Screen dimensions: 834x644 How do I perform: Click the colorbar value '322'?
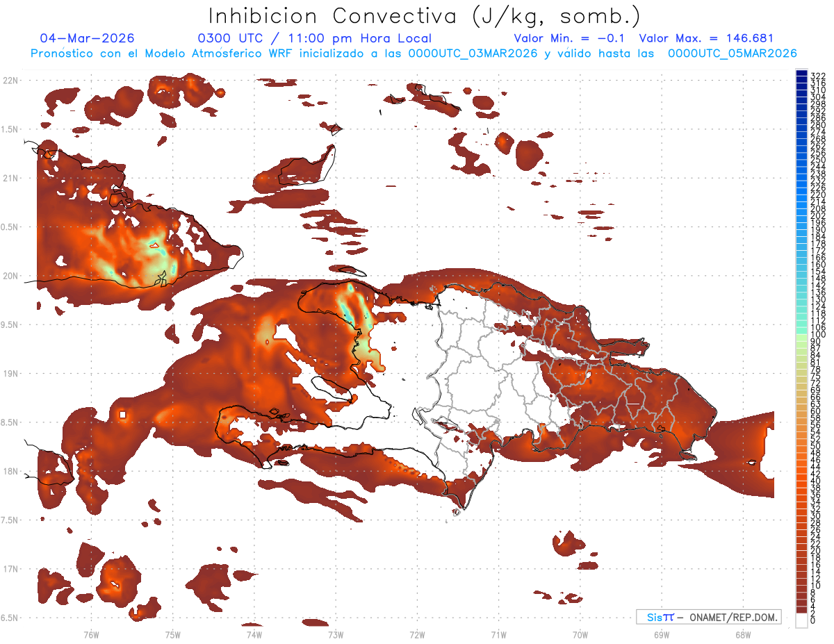coord(818,76)
